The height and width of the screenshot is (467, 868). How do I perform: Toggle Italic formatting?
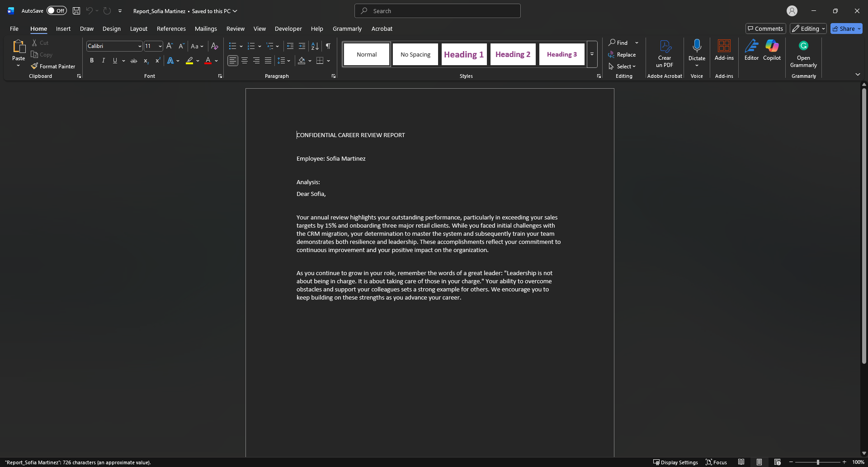[104, 61]
